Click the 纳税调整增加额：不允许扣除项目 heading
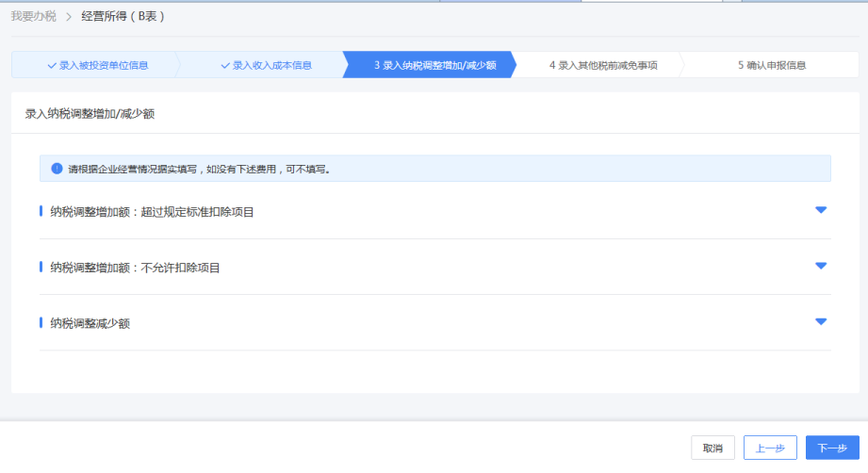Image resolution: width=868 pixels, height=473 pixels. [135, 268]
